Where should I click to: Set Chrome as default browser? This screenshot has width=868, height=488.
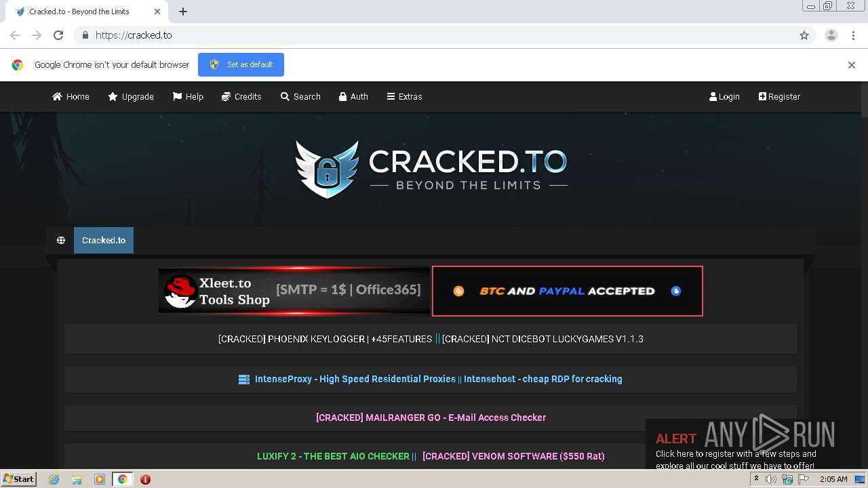pyautogui.click(x=241, y=64)
